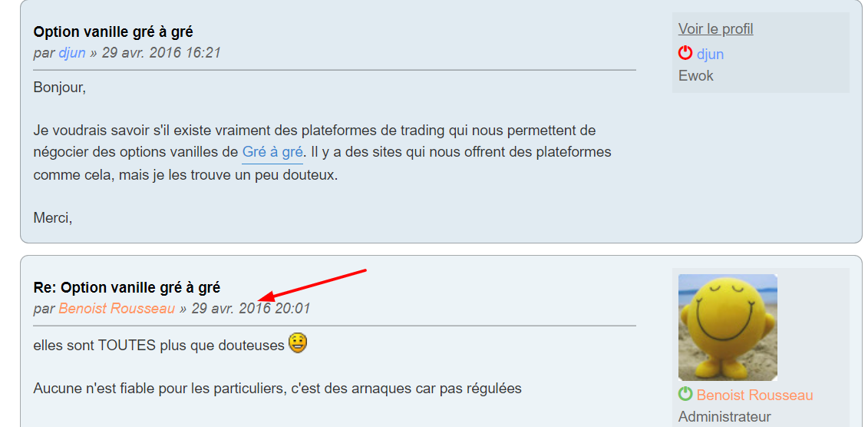Open the 'Voir le profil' link
Screen dimensions: 868x427
tap(716, 28)
